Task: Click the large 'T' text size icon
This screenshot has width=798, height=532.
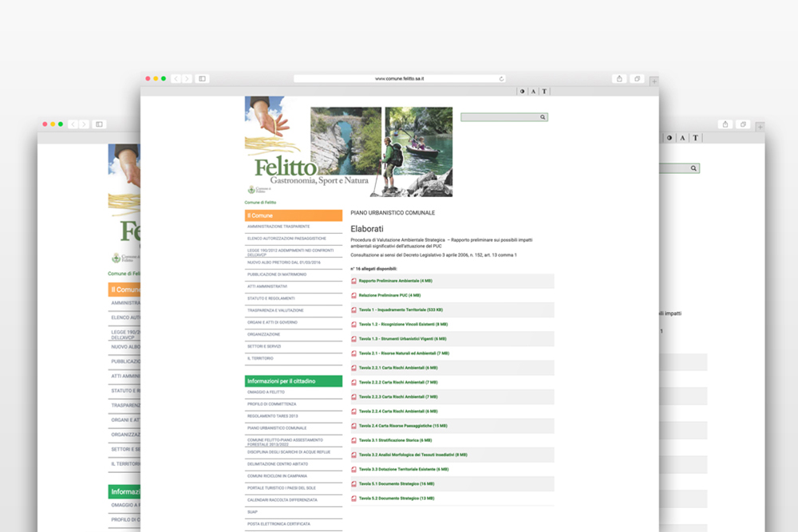Action: pyautogui.click(x=544, y=92)
